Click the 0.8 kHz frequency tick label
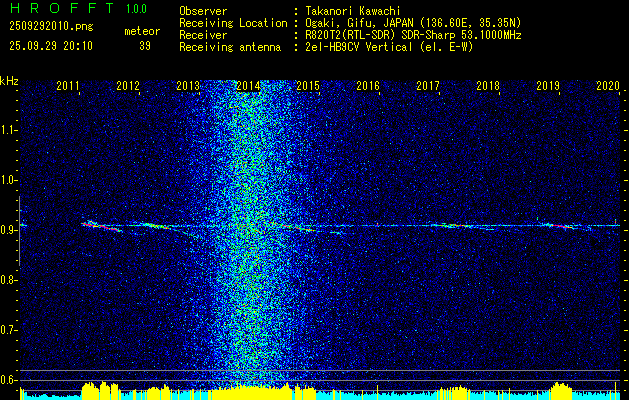 (8, 280)
